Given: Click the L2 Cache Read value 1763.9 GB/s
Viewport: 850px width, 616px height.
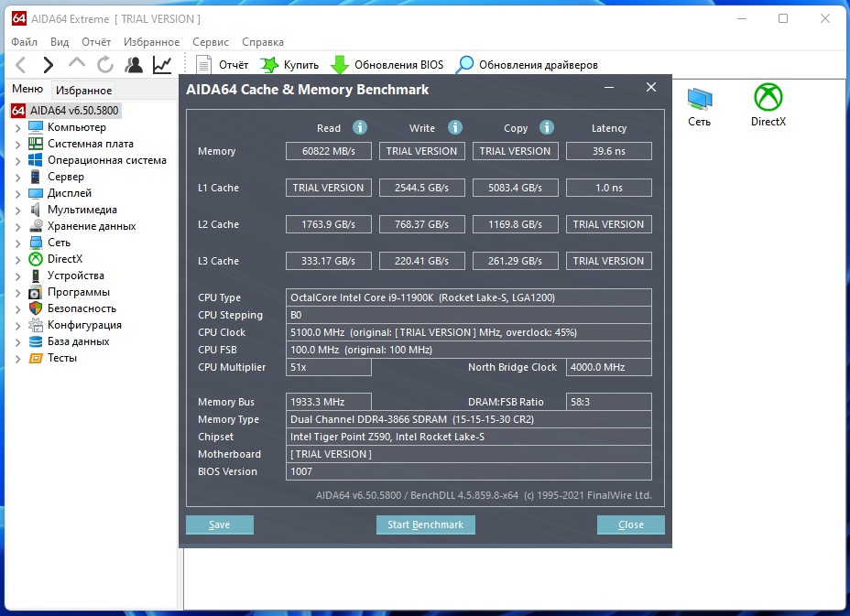Looking at the screenshot, I should (x=329, y=224).
